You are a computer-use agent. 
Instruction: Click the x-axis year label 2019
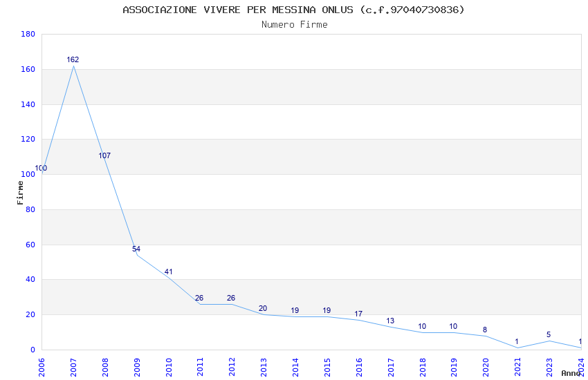(x=454, y=368)
